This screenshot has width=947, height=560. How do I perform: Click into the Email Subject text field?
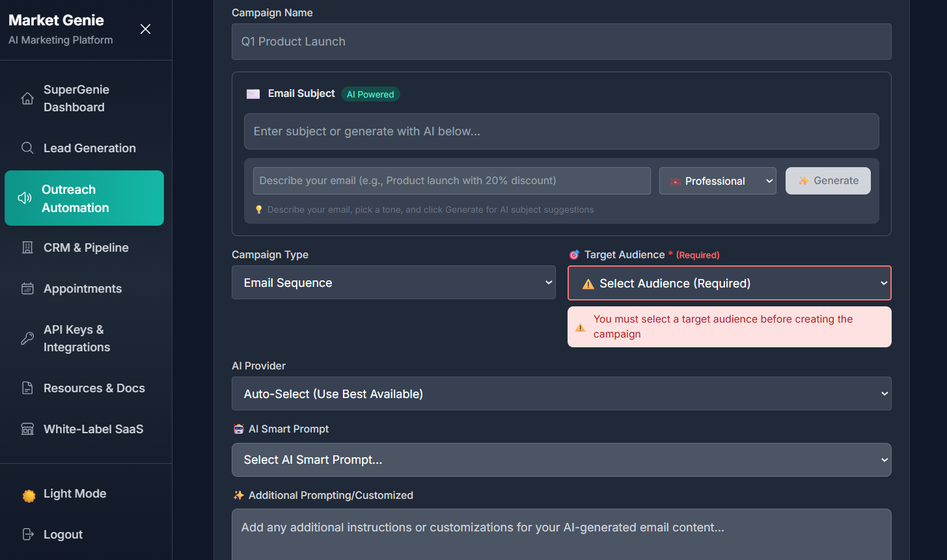tap(561, 131)
